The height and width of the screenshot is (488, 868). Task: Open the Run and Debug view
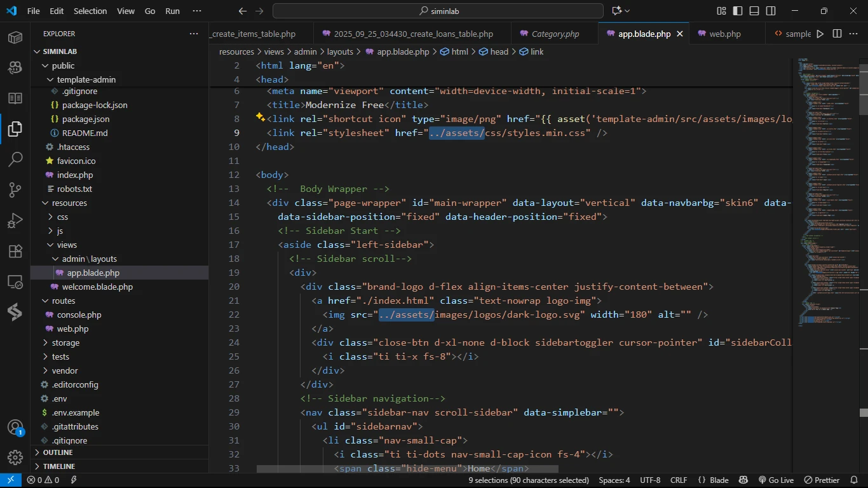(15, 220)
